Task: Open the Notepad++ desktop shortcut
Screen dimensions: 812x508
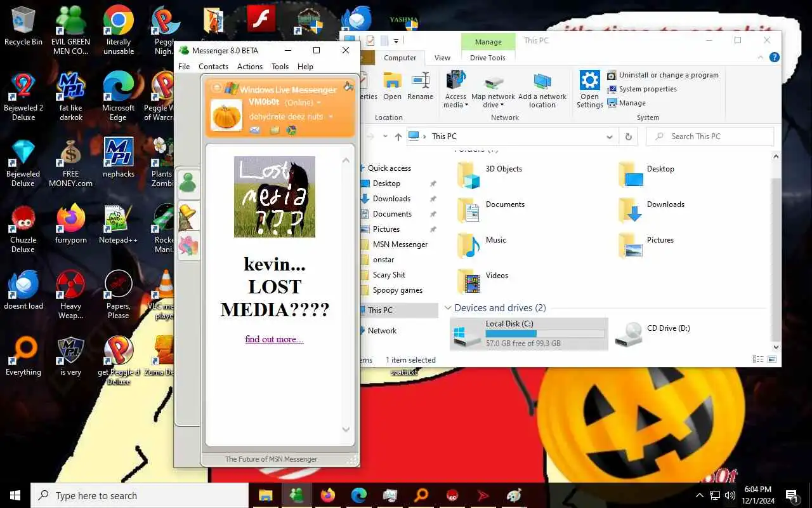Action: point(118,224)
